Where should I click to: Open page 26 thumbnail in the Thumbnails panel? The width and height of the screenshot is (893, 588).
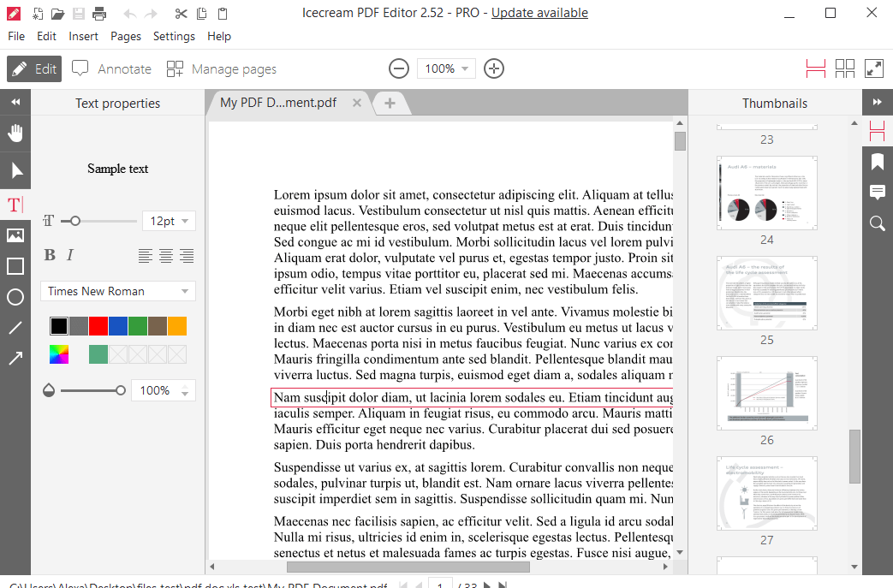click(x=766, y=393)
